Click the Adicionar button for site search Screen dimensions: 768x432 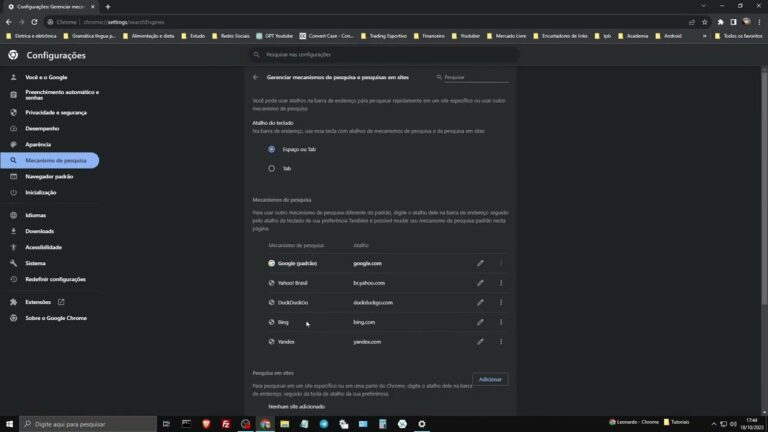click(490, 380)
